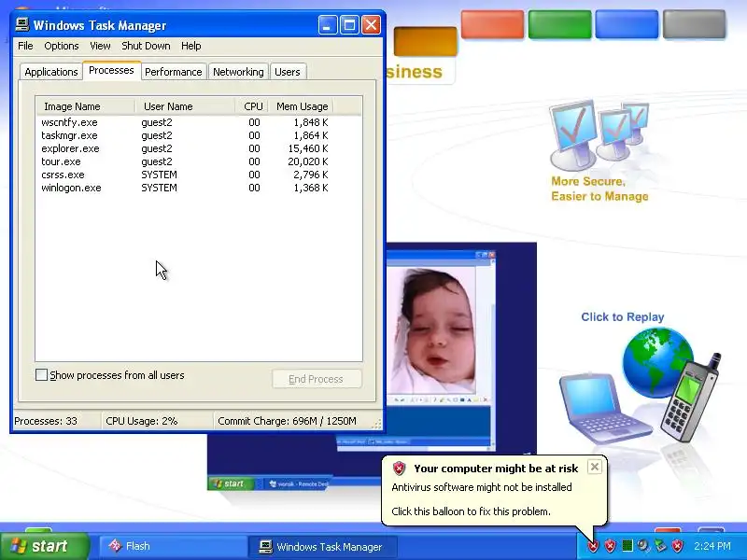Toggle Show processes from all users
Screen dimensions: 747x560
pos(41,375)
